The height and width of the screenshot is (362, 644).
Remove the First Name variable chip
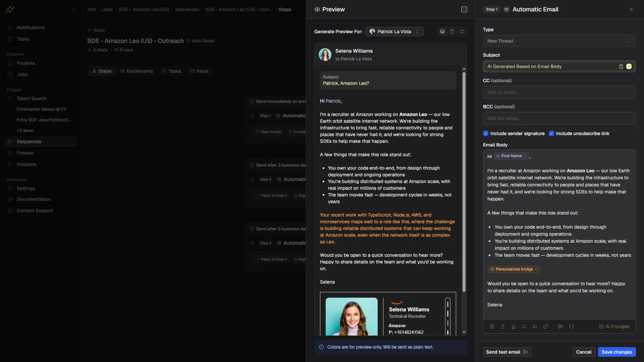525,156
